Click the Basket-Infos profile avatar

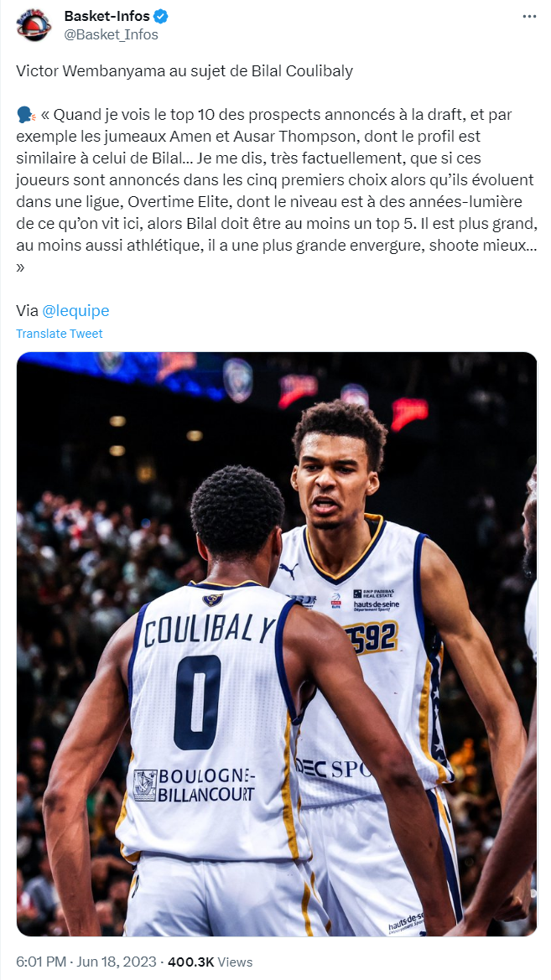pyautogui.click(x=34, y=25)
